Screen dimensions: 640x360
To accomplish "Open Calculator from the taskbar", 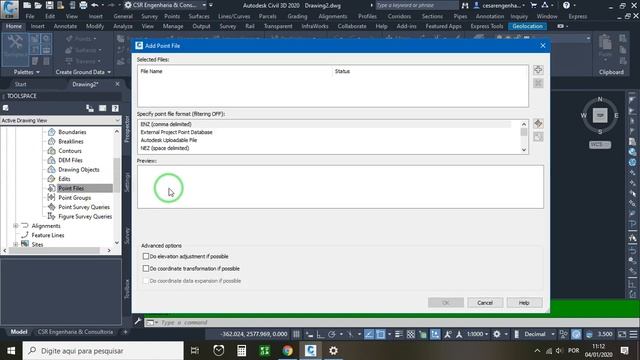I will click(241, 351).
